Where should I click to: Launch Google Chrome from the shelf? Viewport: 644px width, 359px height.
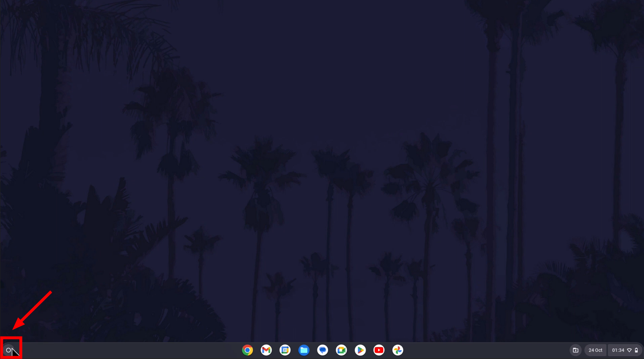click(x=247, y=350)
